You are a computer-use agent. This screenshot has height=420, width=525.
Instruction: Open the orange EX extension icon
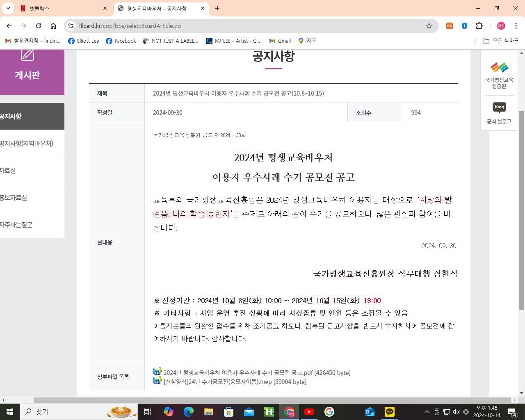pos(450,26)
